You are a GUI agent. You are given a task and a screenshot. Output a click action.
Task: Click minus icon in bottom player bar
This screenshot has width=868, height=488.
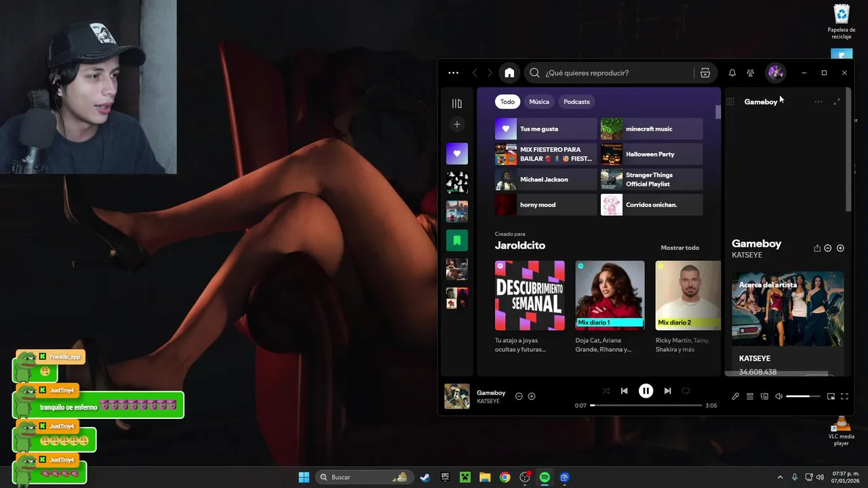click(x=519, y=396)
